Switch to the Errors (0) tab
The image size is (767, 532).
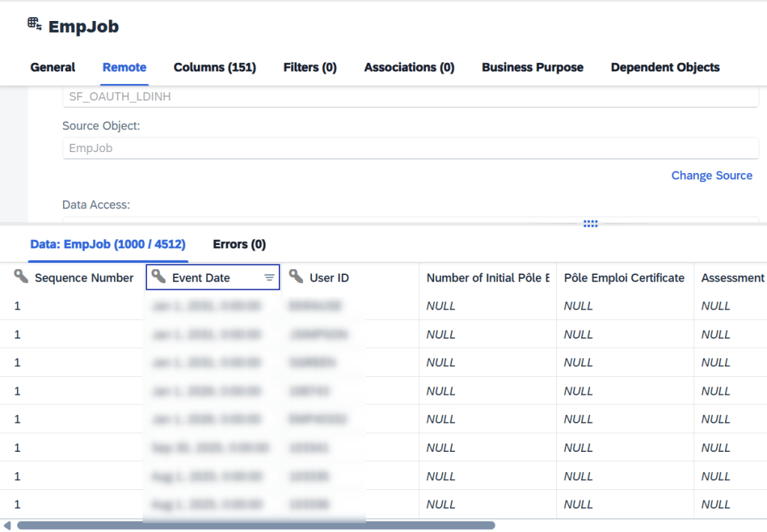pyautogui.click(x=239, y=244)
